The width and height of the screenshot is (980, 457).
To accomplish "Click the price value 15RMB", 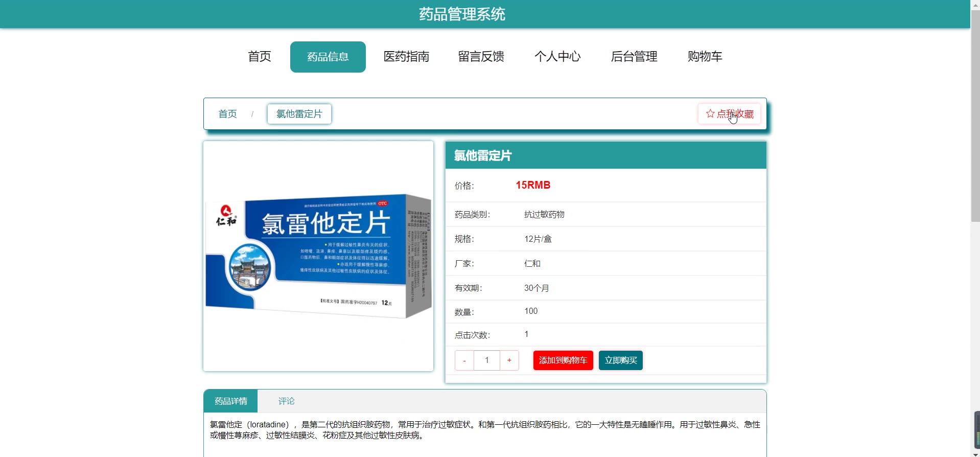I will pyautogui.click(x=533, y=185).
